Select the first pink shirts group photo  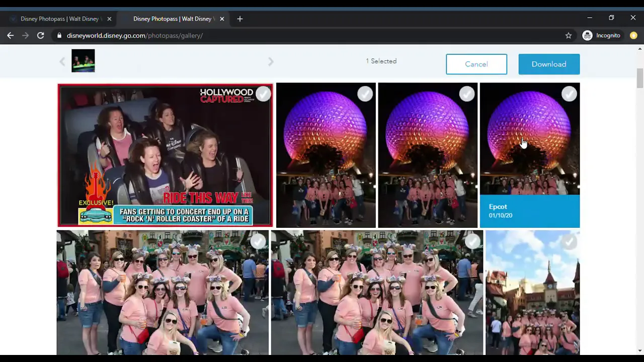(x=258, y=242)
